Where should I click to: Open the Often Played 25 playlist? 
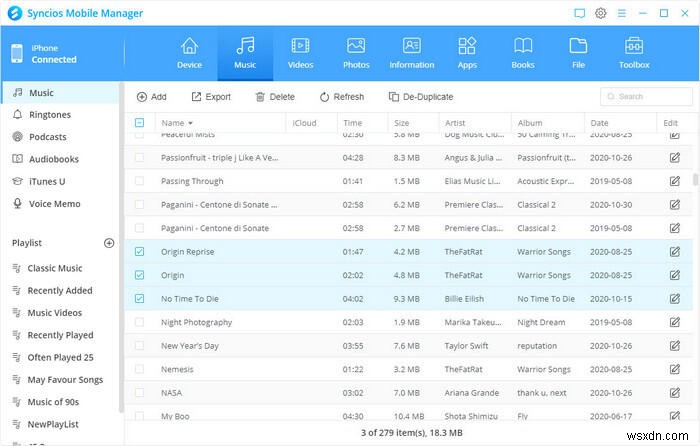(x=61, y=358)
